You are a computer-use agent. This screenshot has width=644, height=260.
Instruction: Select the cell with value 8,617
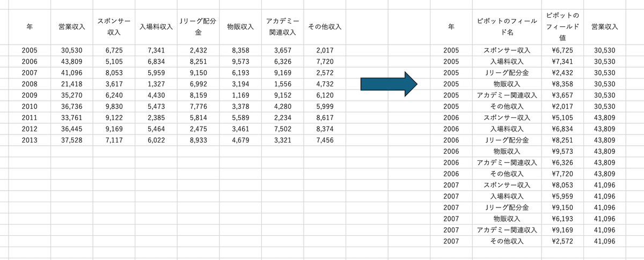[325, 117]
